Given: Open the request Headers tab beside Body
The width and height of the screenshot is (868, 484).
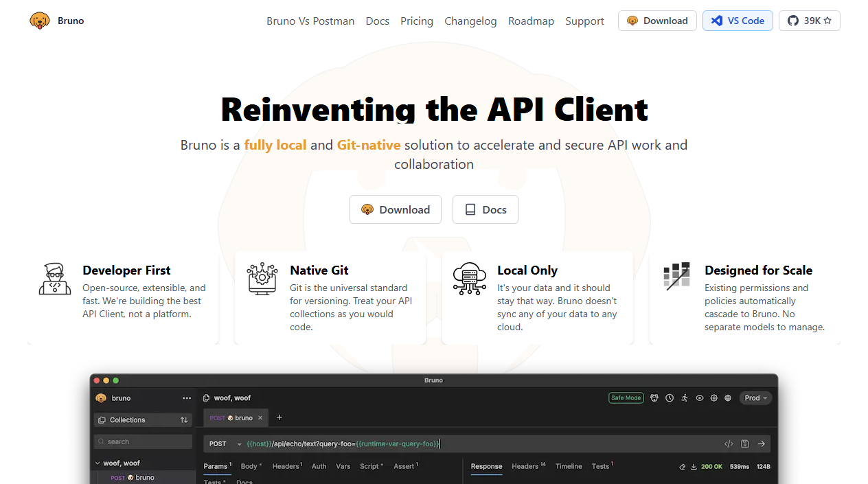Looking at the screenshot, I should click(x=287, y=467).
